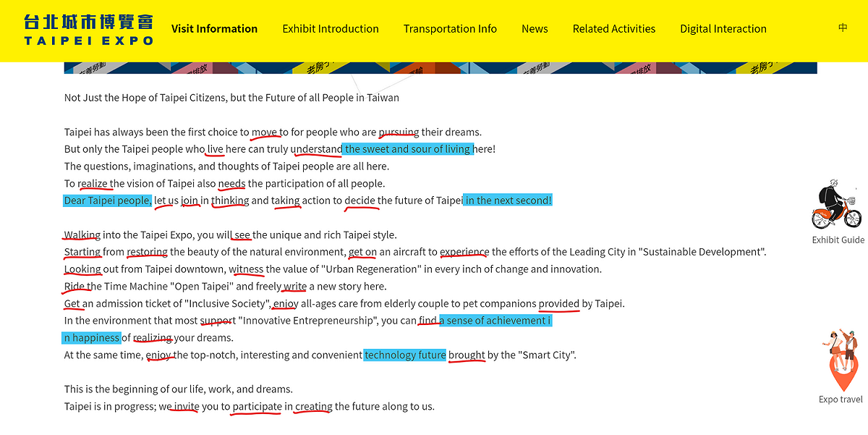The width and height of the screenshot is (868, 435).
Task: Open the News menu item
Action: 535,29
